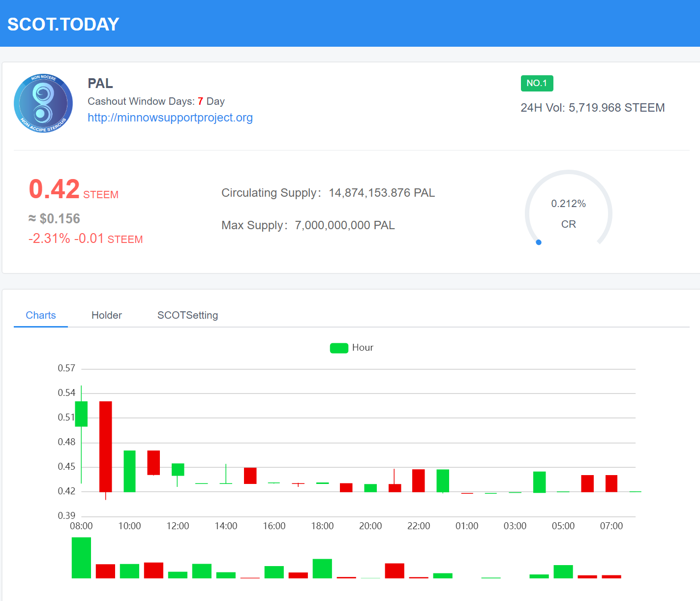700x601 pixels.
Task: Click the first green volume bar at 08:00
Action: 81,558
